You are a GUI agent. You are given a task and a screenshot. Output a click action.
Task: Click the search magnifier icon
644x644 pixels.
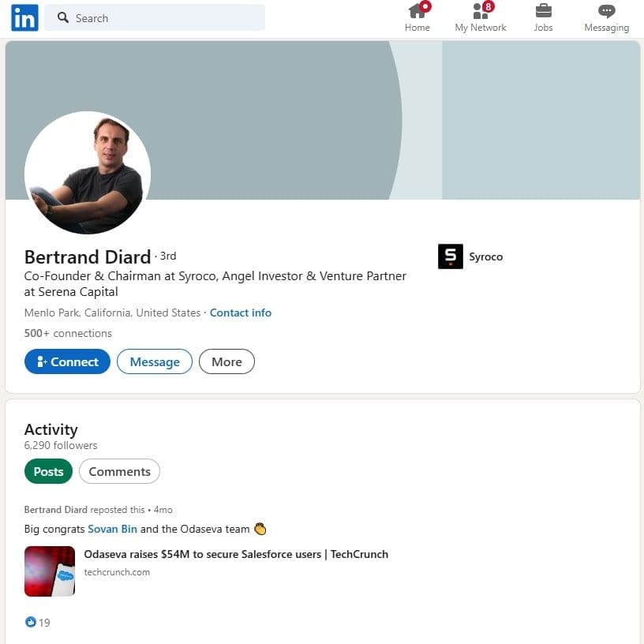tap(63, 17)
